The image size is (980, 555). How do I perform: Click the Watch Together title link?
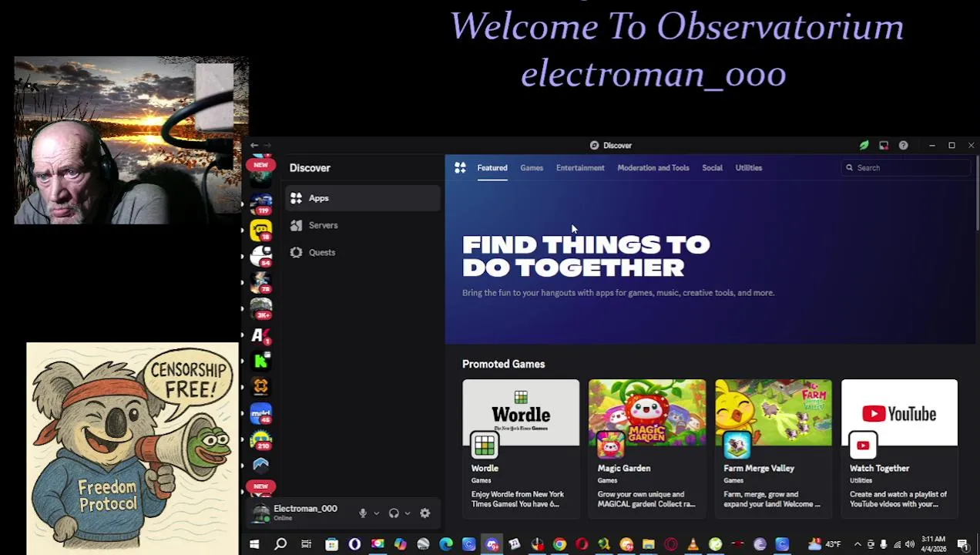coord(879,468)
